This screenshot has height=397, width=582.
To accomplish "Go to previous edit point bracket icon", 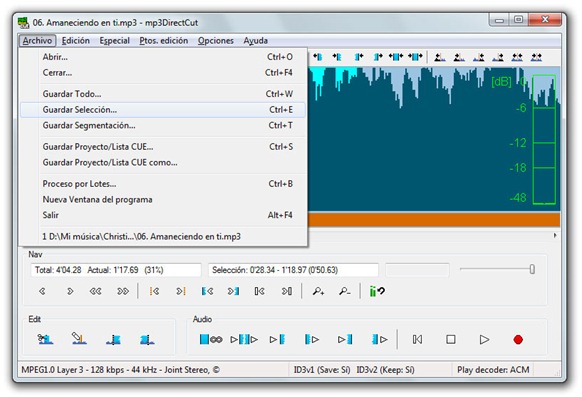I will [x=259, y=291].
